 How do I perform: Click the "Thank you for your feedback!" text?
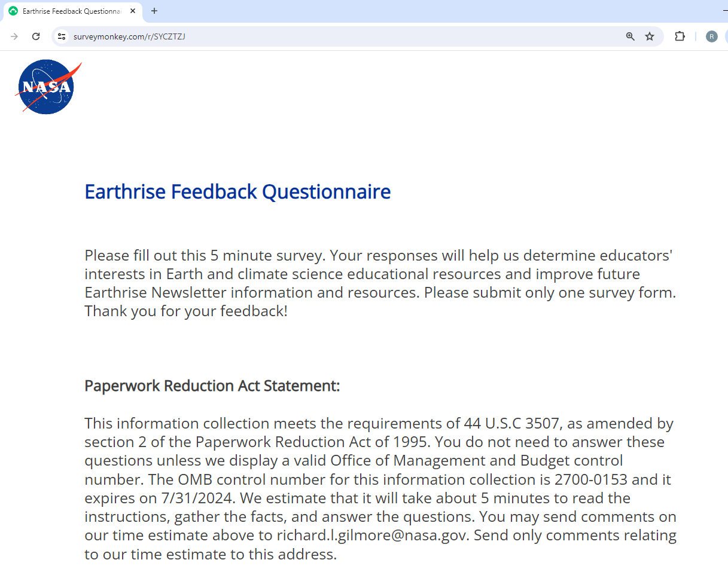coord(186,311)
